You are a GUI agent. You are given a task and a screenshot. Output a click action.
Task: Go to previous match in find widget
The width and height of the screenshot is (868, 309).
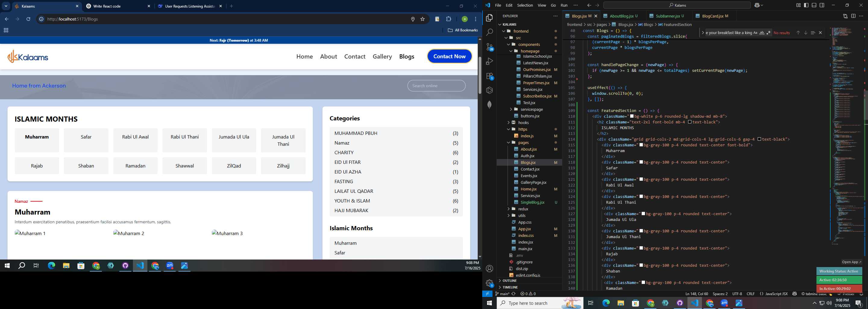pos(798,33)
